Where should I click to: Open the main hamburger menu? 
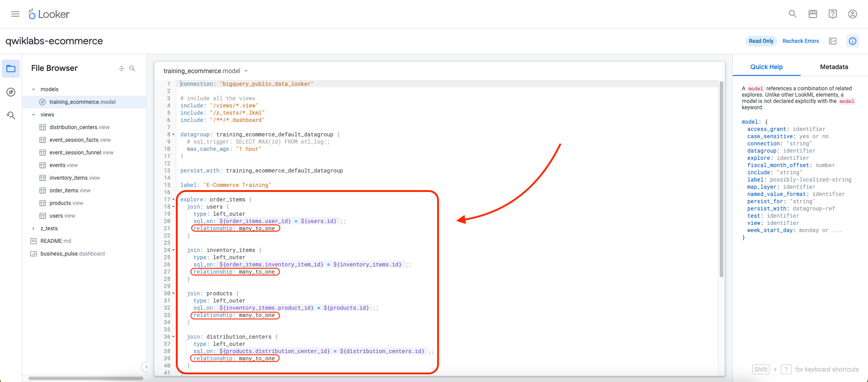[x=15, y=14]
